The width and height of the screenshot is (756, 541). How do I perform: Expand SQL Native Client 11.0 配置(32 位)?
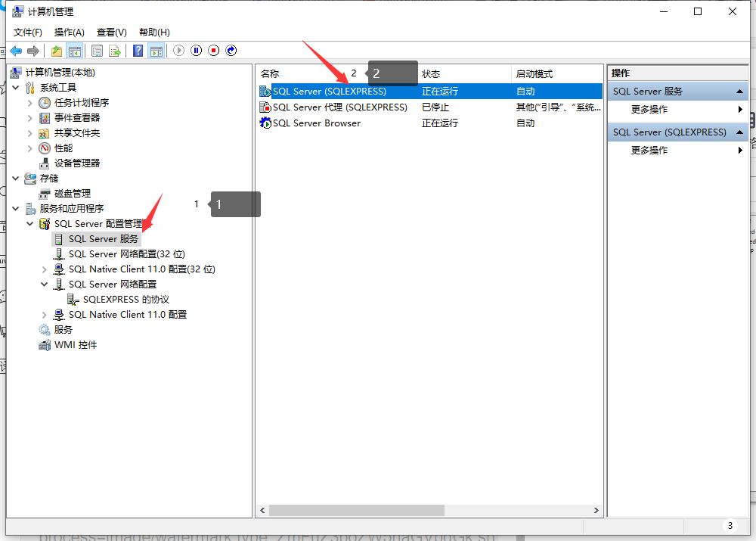[x=44, y=269]
